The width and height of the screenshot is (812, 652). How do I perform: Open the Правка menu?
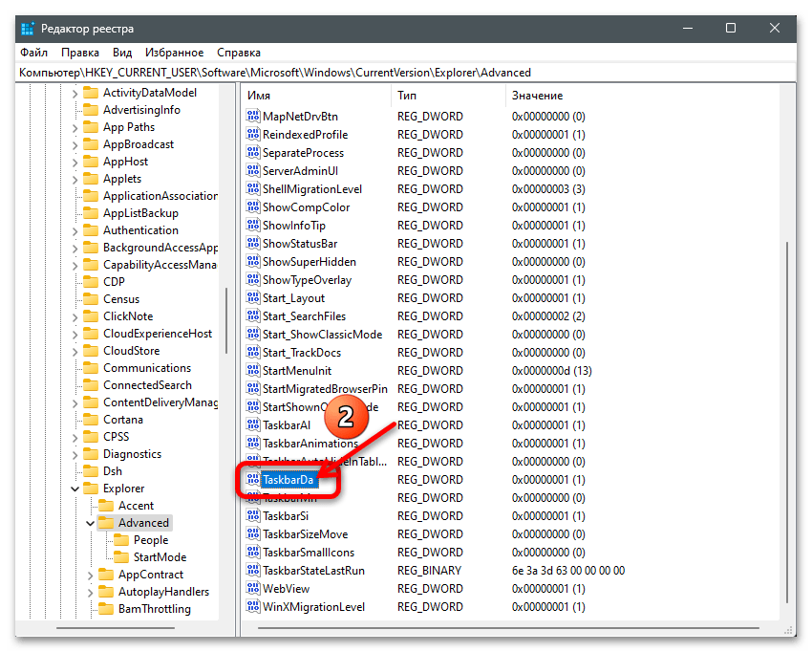[80, 53]
